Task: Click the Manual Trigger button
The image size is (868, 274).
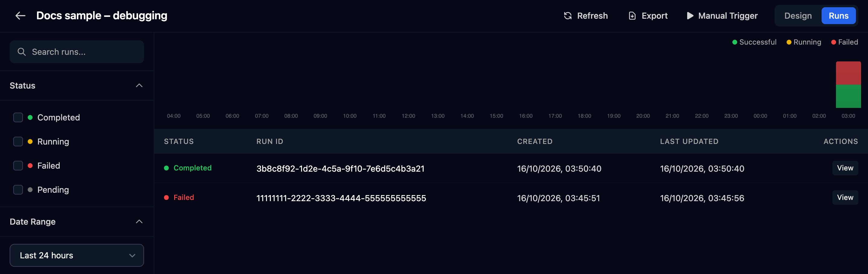Action: 722,16
